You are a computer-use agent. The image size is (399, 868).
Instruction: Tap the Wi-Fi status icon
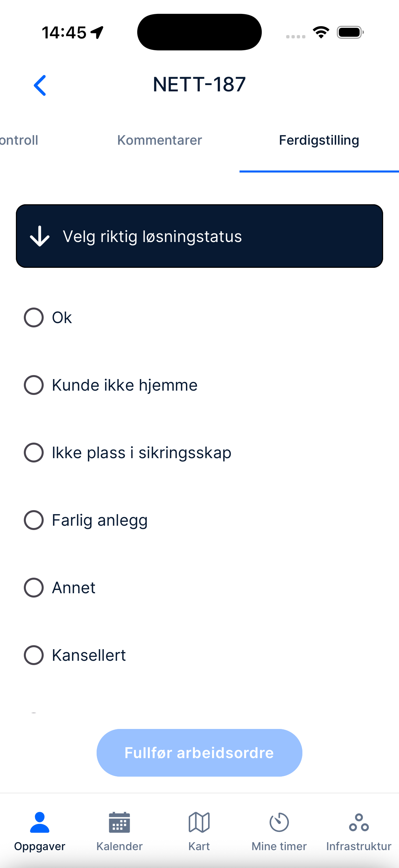(321, 32)
